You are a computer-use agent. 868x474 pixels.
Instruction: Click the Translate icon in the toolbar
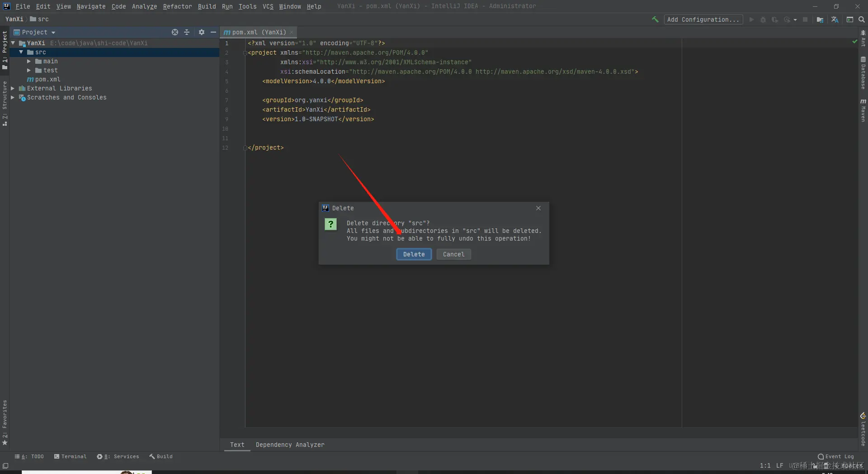coord(835,19)
